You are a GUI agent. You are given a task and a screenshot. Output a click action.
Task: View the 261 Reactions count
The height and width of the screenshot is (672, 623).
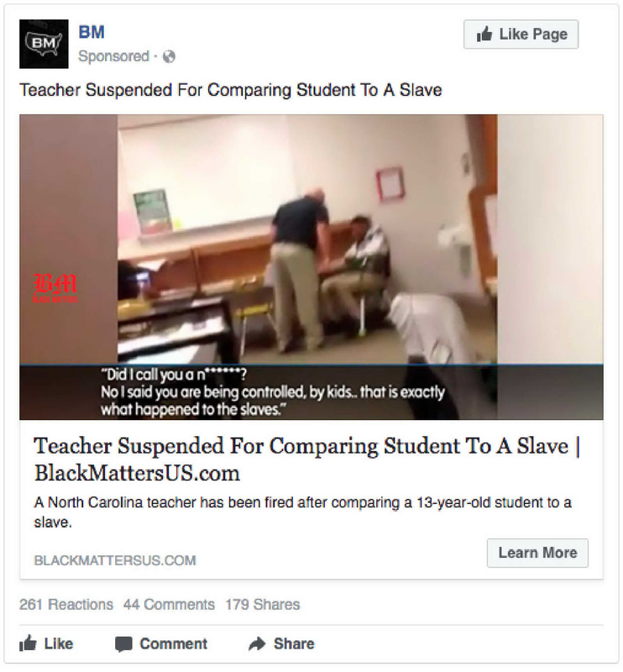pos(66,604)
